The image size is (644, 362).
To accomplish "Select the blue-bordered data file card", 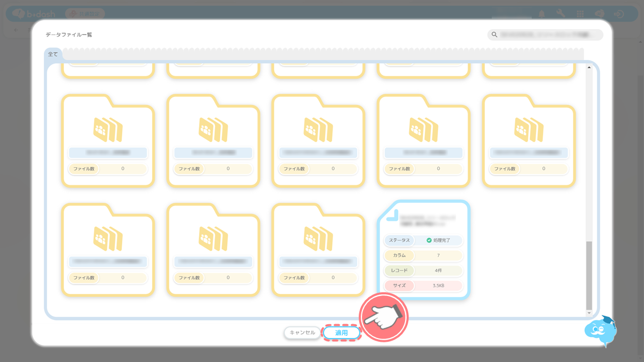I will pyautogui.click(x=423, y=249).
